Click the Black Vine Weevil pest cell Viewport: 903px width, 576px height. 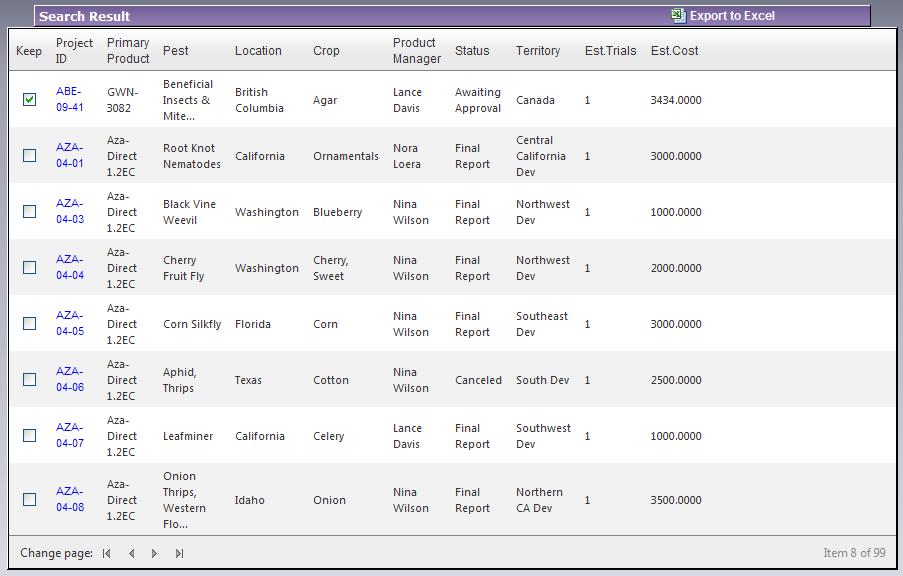(x=189, y=211)
